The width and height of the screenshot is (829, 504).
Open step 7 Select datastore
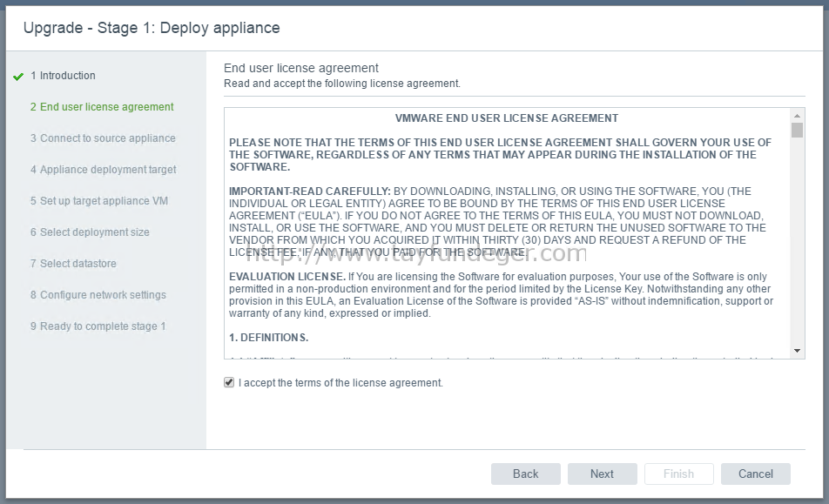(73, 264)
